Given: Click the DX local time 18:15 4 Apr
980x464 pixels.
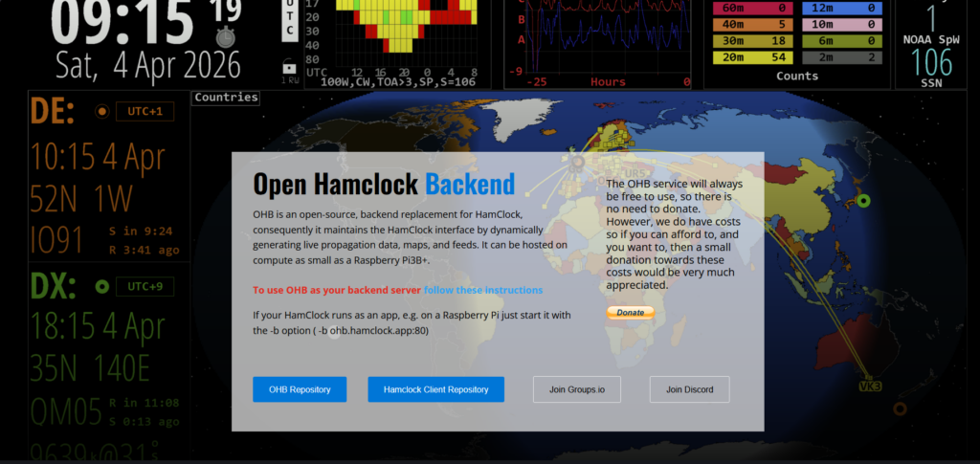Looking at the screenshot, I should click(x=99, y=325).
